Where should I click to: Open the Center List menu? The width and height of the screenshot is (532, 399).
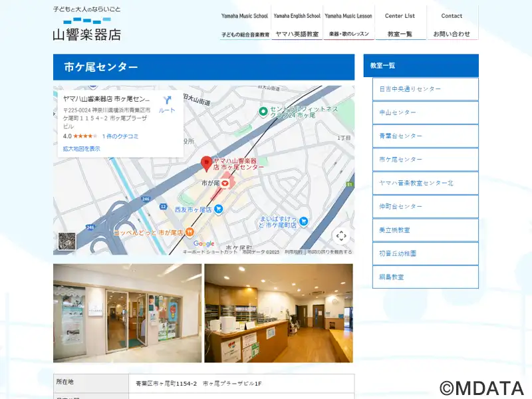click(x=400, y=24)
